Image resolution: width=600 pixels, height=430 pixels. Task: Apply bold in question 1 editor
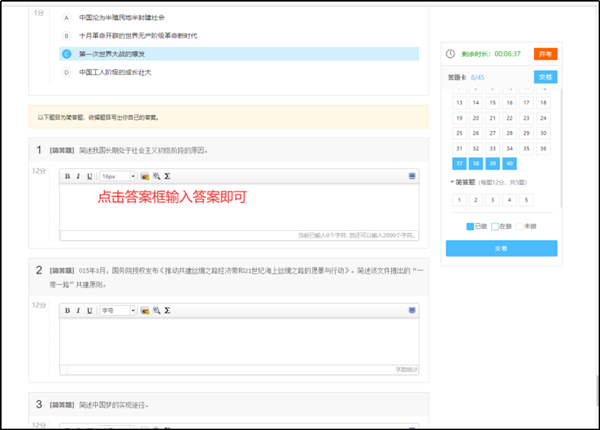(67, 176)
